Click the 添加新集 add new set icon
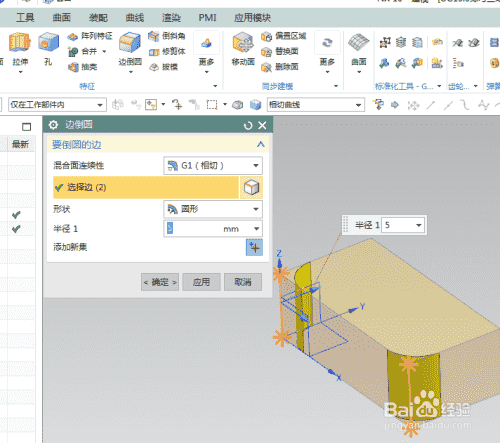This screenshot has width=500, height=443. 254,247
